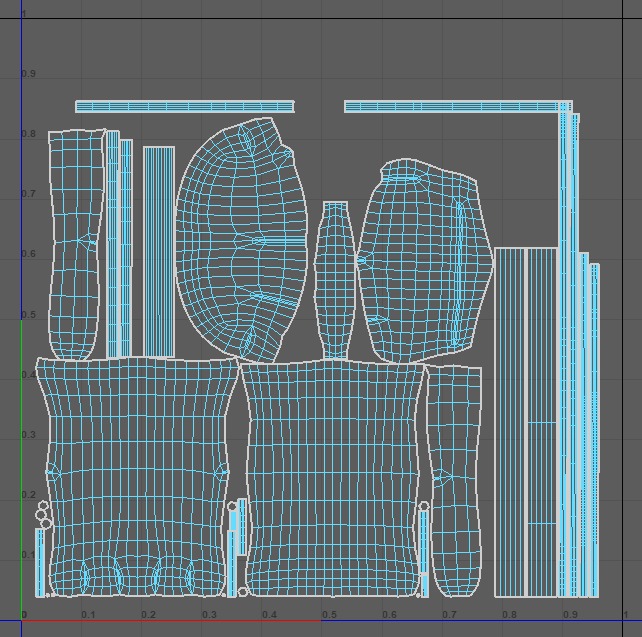642x637 pixels.
Task: Select the narrow vase-shaped UV shell
Action: [335, 280]
